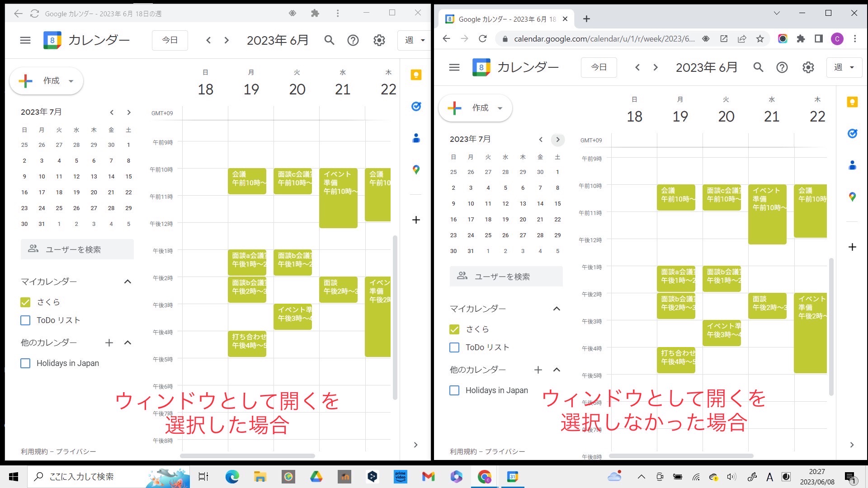Enable Holidays in Japan in left window
Screen dimensions: 868x488
pyautogui.click(x=25, y=363)
